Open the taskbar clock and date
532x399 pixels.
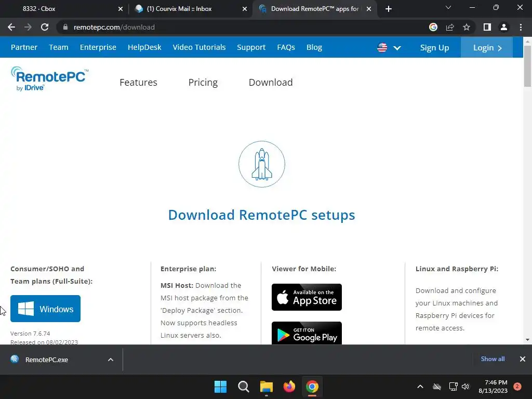coord(493,387)
